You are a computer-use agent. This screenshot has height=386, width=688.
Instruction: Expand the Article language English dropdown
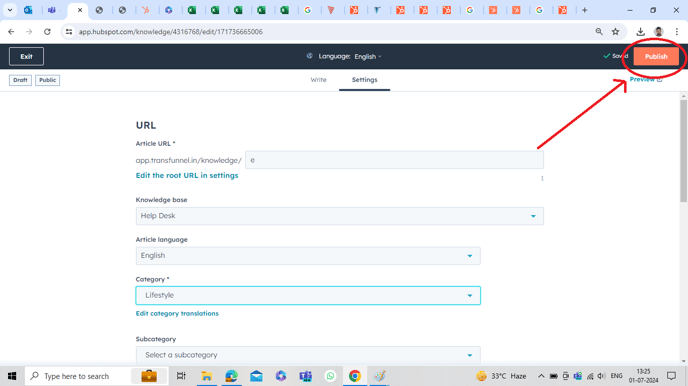coord(308,256)
